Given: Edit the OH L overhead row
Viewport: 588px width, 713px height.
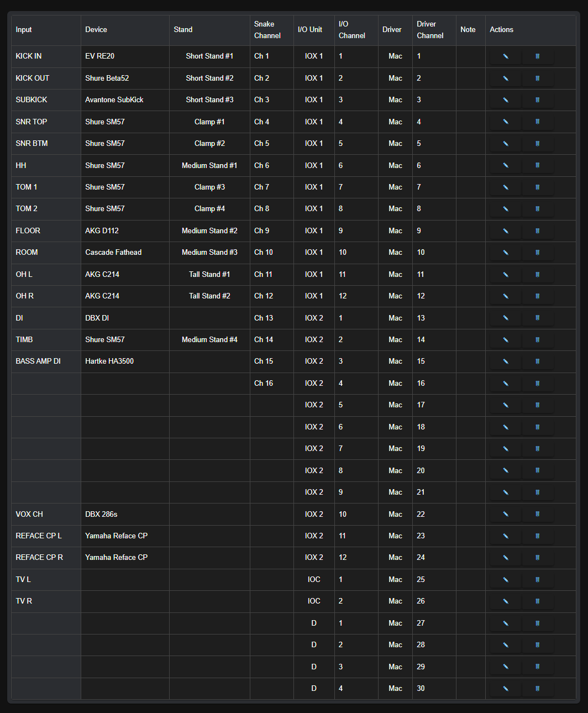Looking at the screenshot, I should coord(505,274).
